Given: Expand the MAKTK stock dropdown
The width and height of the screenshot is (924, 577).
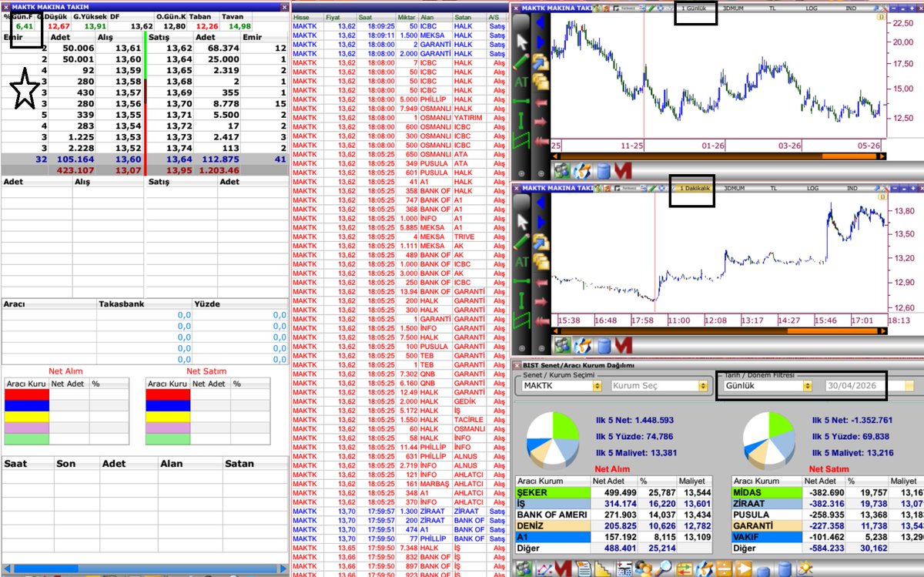Looking at the screenshot, I should pyautogui.click(x=598, y=386).
